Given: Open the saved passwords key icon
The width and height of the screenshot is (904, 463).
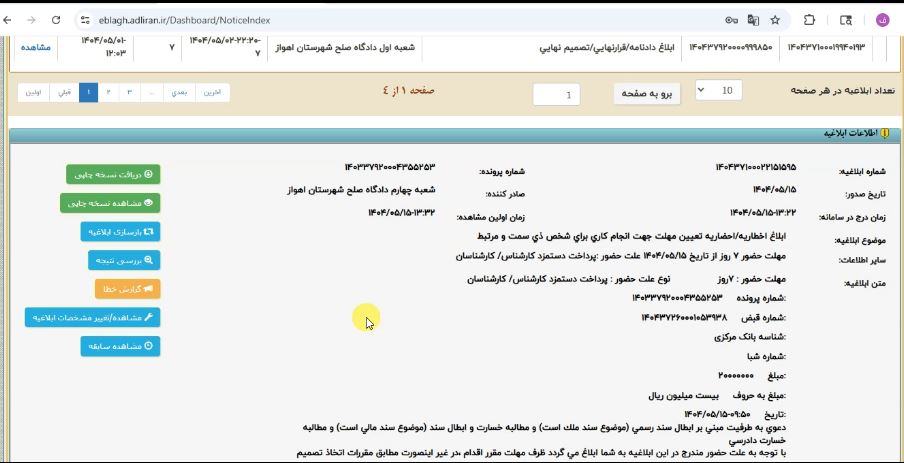Looking at the screenshot, I should 731,20.
